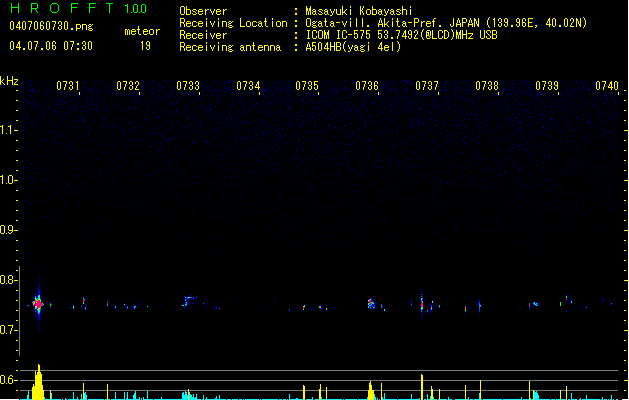Click the 0735 time marker
The image size is (629, 400).
tap(307, 86)
